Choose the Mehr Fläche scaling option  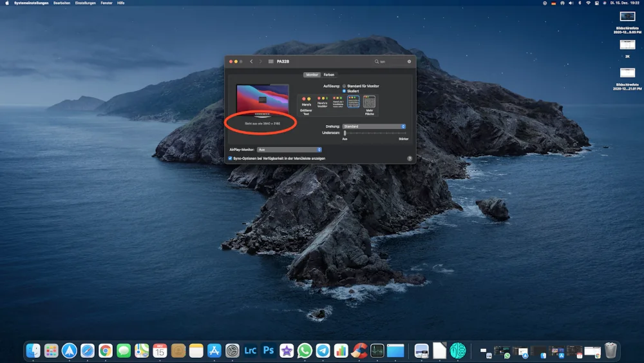click(369, 105)
